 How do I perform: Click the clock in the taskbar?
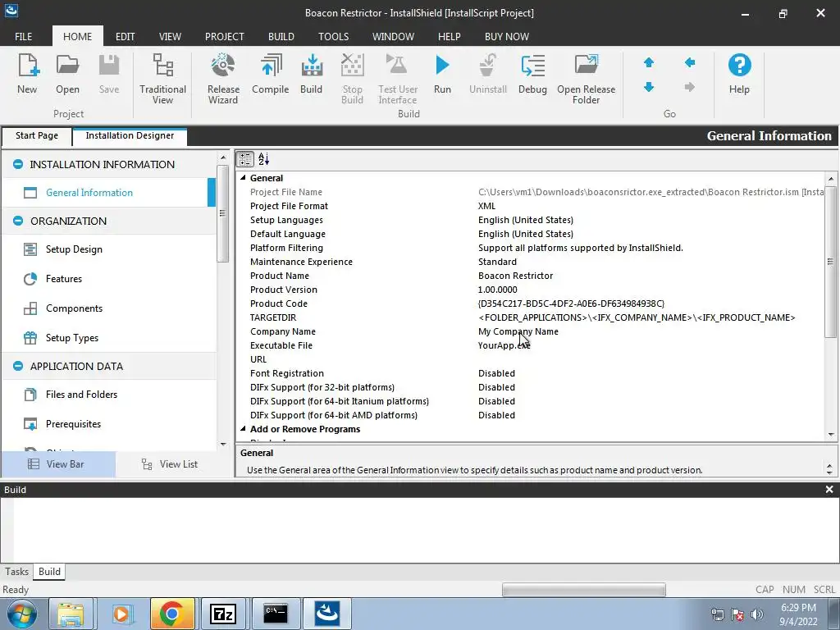[x=798, y=614]
